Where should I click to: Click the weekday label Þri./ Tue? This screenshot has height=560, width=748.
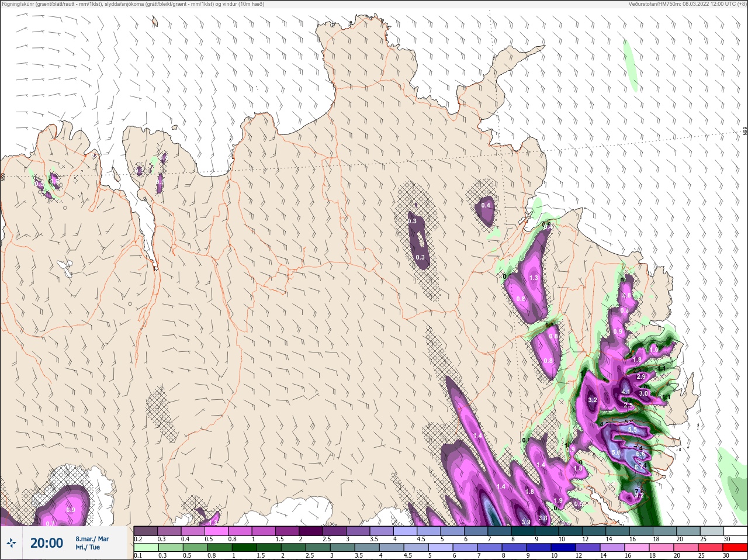coord(88,547)
